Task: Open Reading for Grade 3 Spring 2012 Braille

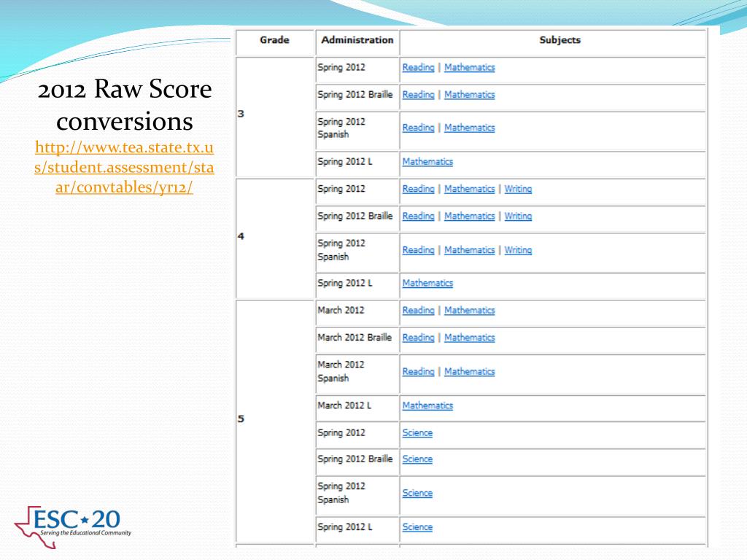Action: click(418, 95)
